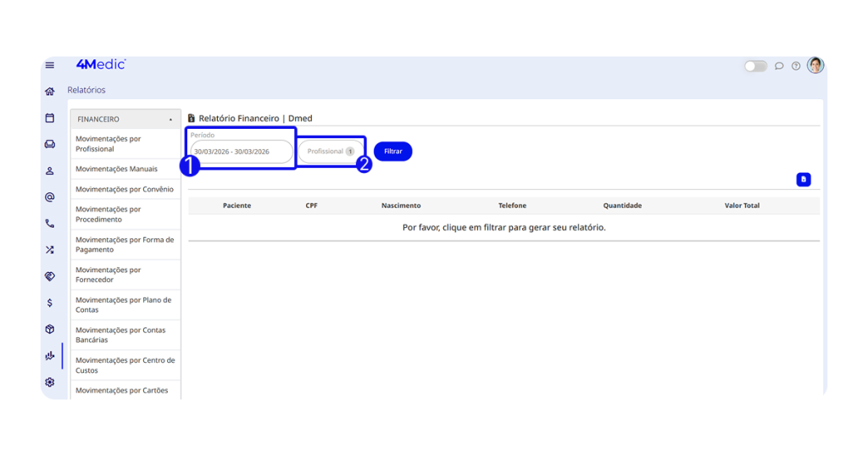Open the dollar sign financial icon
Image resolution: width=868 pixels, height=456 pixels.
[50, 303]
